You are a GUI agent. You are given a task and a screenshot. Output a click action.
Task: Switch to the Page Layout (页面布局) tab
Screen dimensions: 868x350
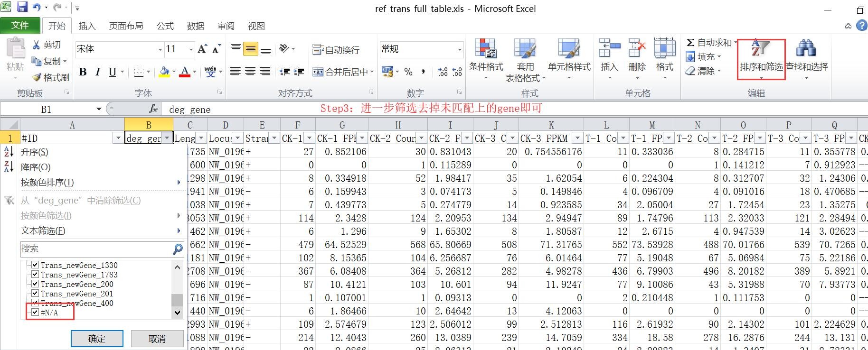click(126, 26)
